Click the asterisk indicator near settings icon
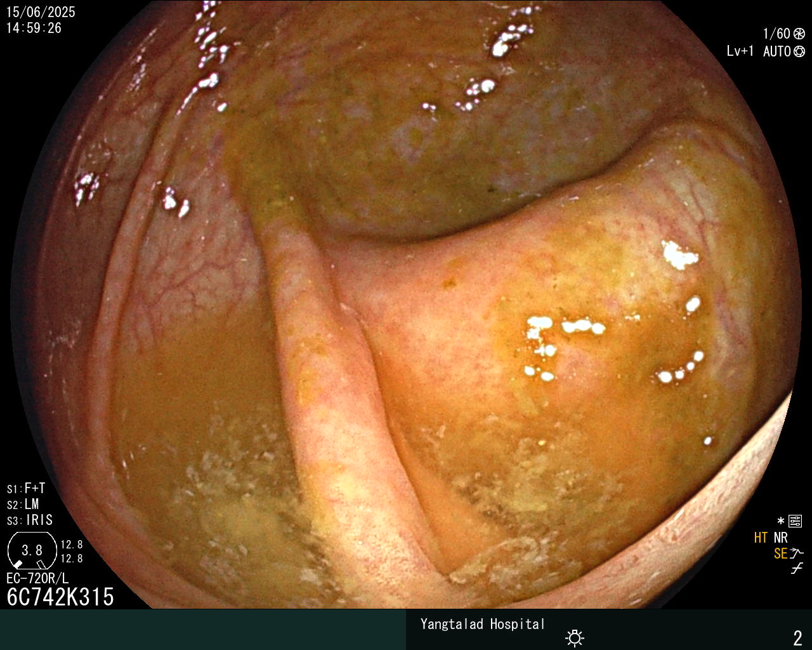The width and height of the screenshot is (812, 650). [781, 521]
